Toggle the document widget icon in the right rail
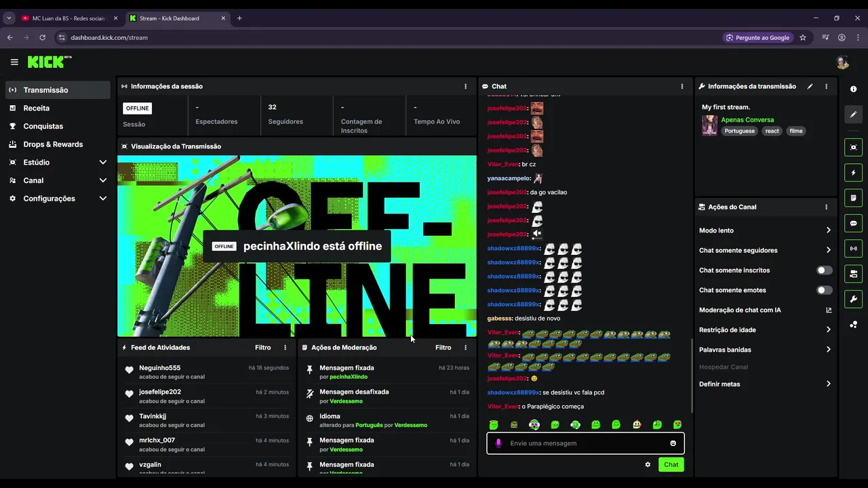 [853, 198]
